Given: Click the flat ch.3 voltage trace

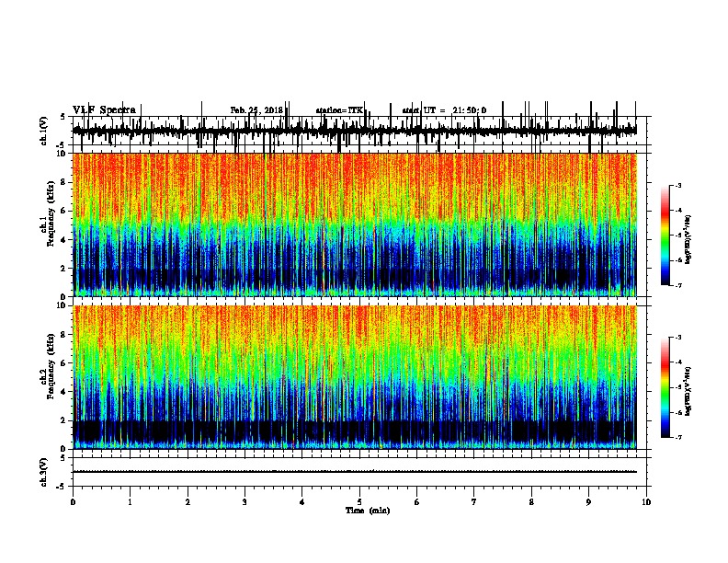Looking at the screenshot, I should coord(355,472).
